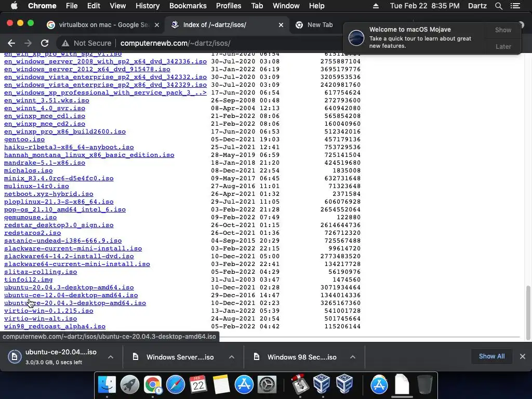The width and height of the screenshot is (532, 399).
Task: Open the Window menu
Action: [x=286, y=6]
